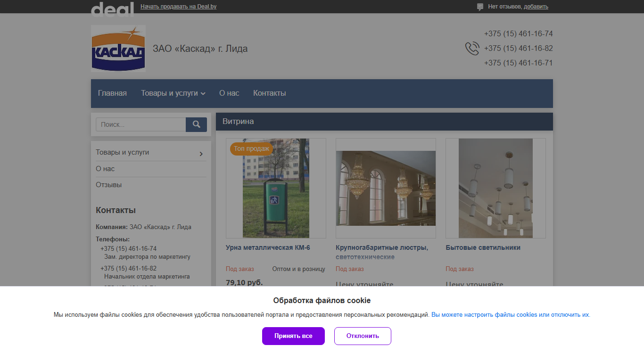644x362 pixels.
Task: Click the magnifier search button
Action: tap(197, 124)
